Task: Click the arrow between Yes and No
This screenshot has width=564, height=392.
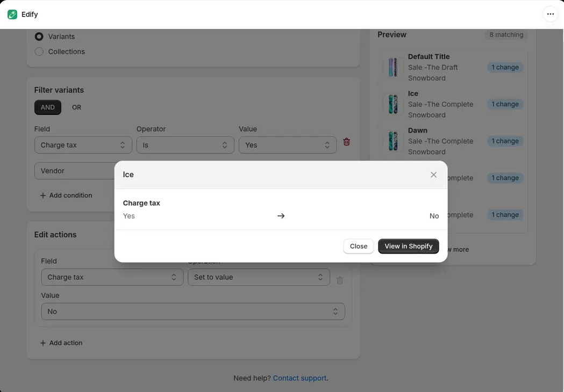Action: (281, 216)
